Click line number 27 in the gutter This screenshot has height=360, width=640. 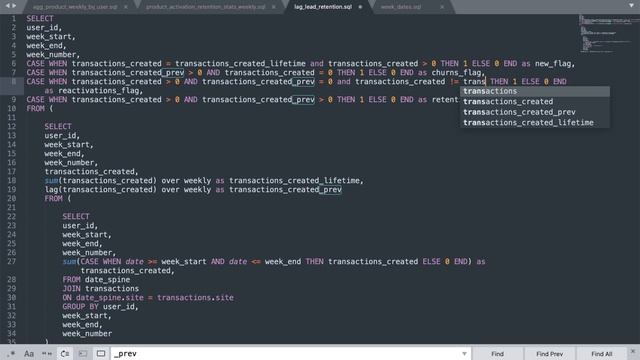[11, 262]
